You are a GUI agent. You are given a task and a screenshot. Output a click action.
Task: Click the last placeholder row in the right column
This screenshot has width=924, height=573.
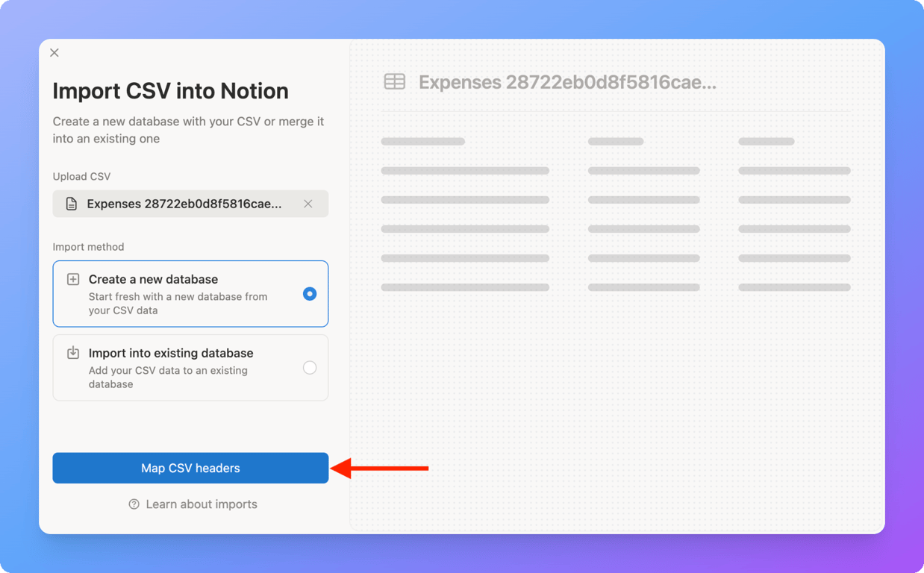tap(794, 286)
